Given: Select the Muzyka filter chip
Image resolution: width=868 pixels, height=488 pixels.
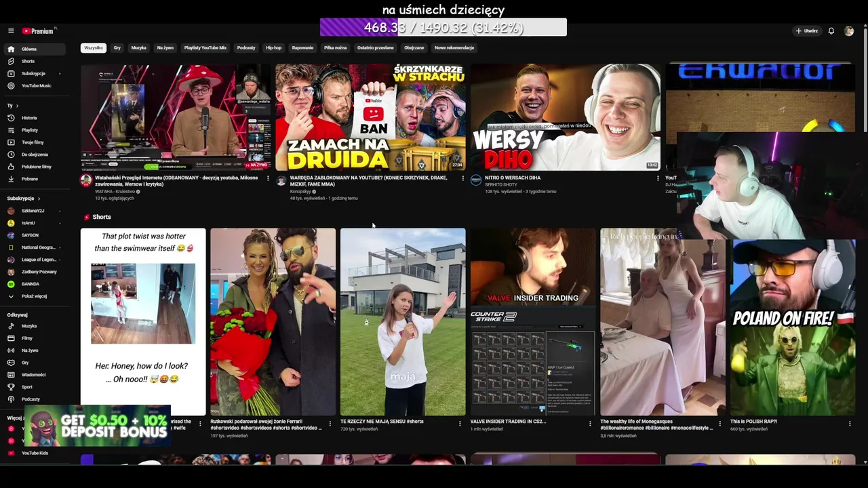Looking at the screenshot, I should [138, 48].
